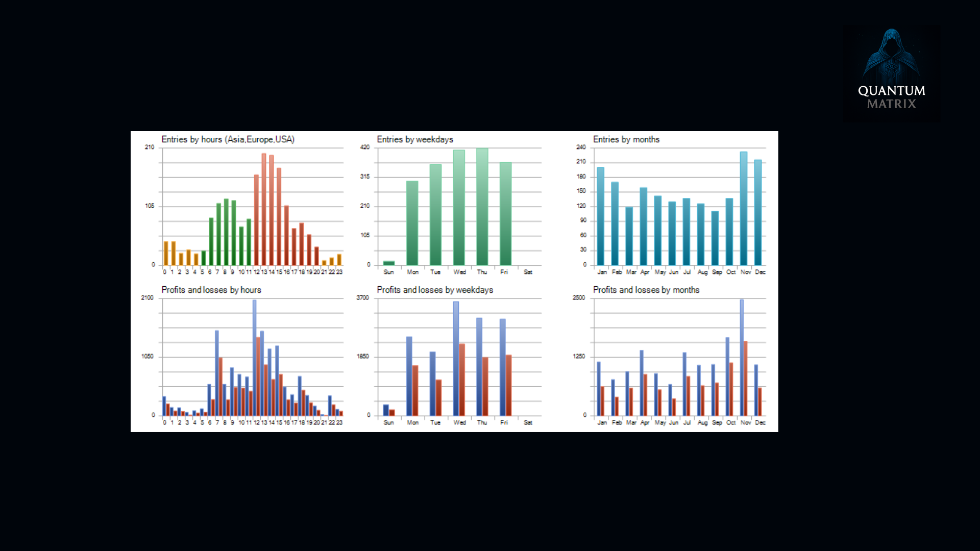Click the Jan bar in Entries by months

coord(600,216)
